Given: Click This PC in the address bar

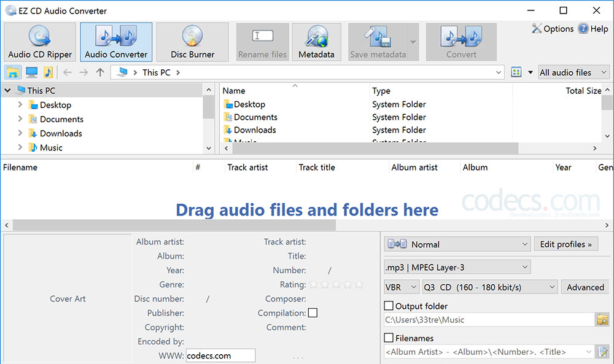Looking at the screenshot, I should (156, 72).
